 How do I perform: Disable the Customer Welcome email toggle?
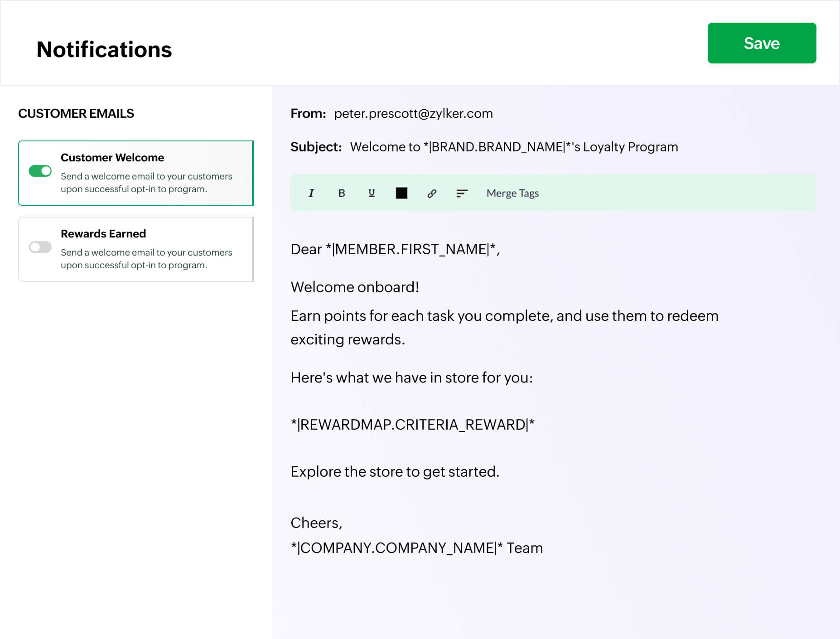point(40,171)
